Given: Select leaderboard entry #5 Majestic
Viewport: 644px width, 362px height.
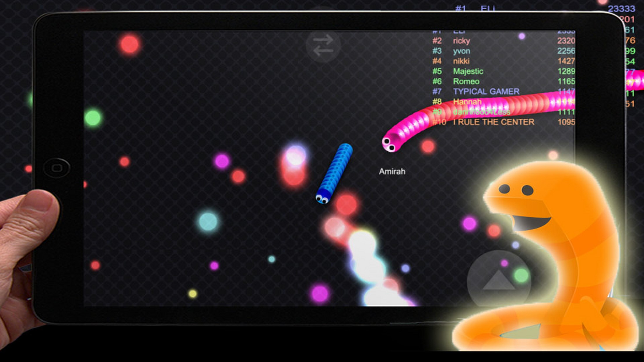Looking at the screenshot, I should pyautogui.click(x=503, y=71).
